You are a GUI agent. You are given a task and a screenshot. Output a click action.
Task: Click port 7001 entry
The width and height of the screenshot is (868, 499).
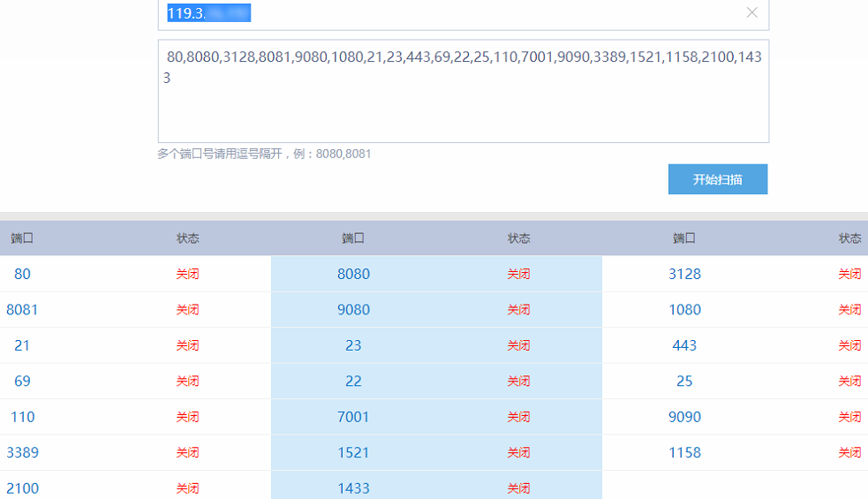(353, 417)
